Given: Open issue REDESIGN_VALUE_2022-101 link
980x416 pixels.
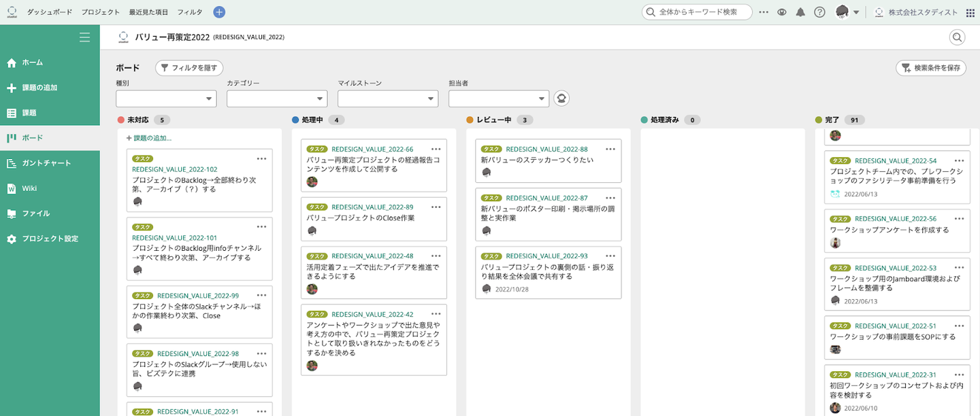Looking at the screenshot, I should pyautogui.click(x=175, y=238).
